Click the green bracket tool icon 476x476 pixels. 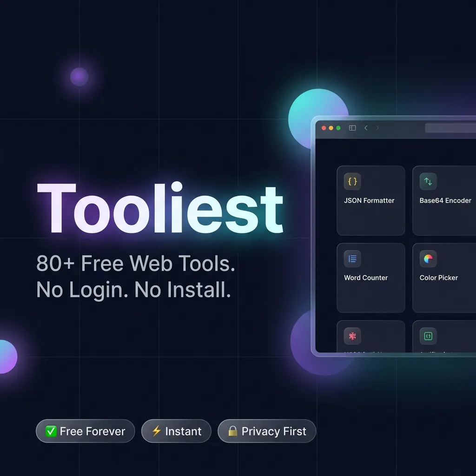(x=428, y=336)
